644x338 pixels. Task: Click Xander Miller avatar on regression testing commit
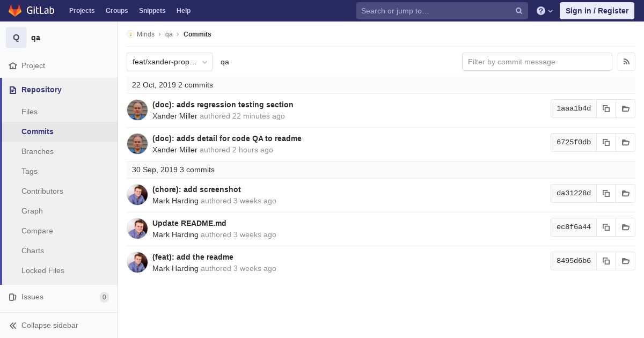[x=137, y=110]
